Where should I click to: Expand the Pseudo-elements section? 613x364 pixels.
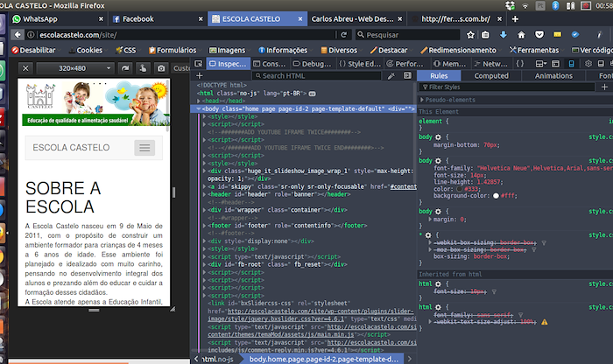point(422,100)
